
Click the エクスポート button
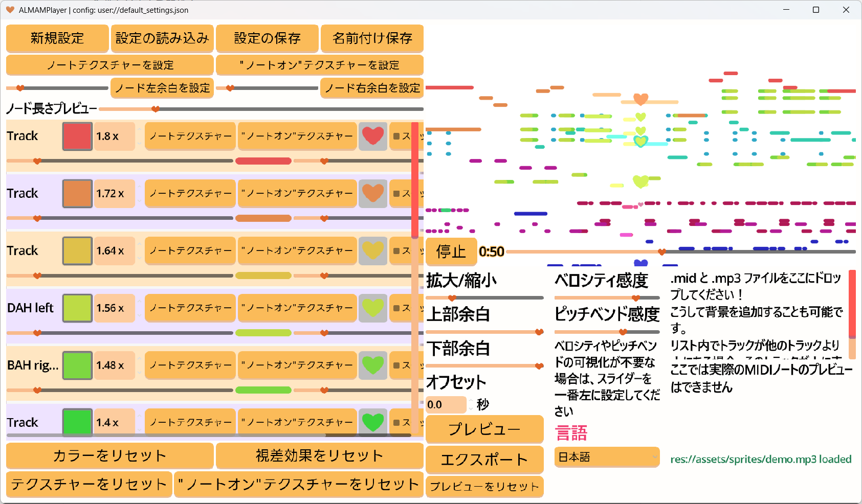click(x=484, y=460)
